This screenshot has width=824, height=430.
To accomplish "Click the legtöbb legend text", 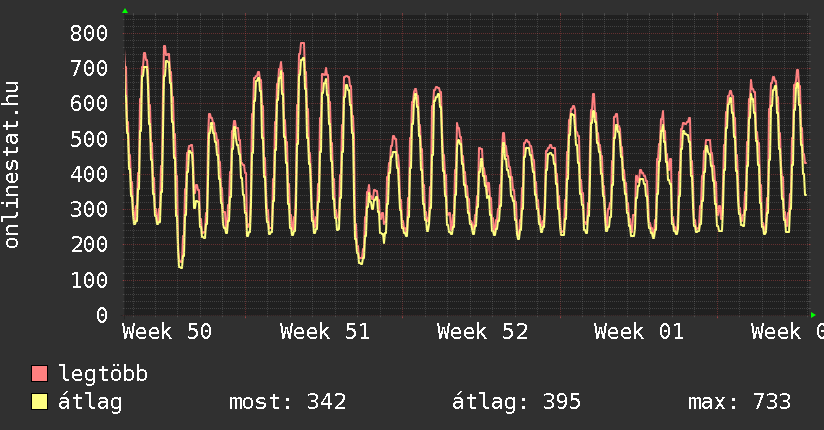I will pyautogui.click(x=103, y=374).
